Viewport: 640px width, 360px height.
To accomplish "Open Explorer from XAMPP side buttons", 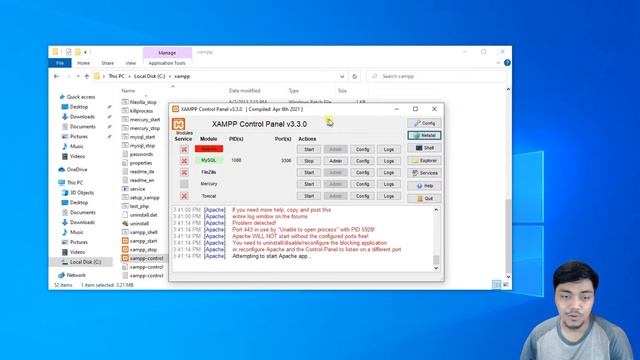I will click(424, 160).
